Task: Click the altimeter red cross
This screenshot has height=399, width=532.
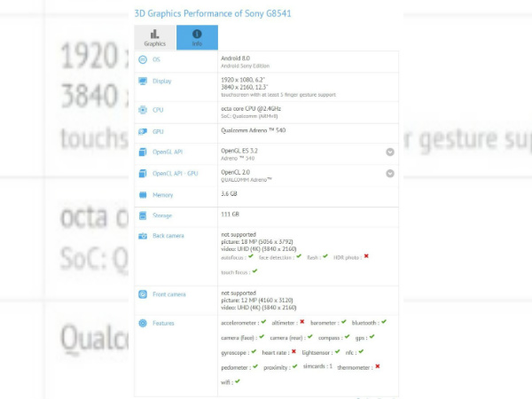Action: pyautogui.click(x=302, y=322)
